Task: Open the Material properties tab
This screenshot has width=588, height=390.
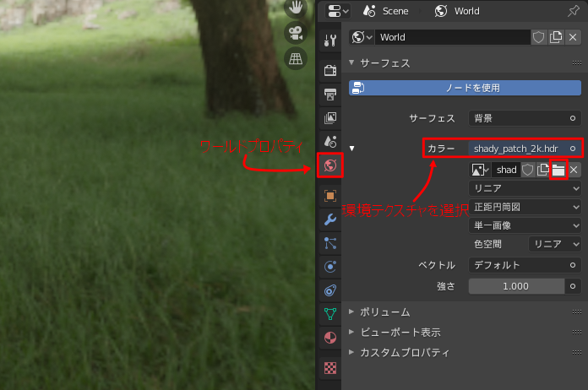Action: 330,338
